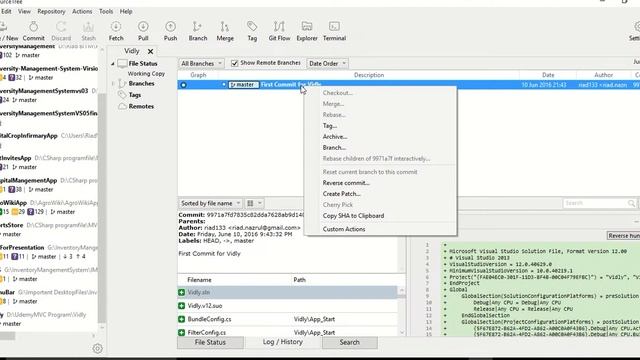Select Remotes in the sidebar tree
Image resolution: width=640 pixels, height=360 pixels.
click(141, 106)
